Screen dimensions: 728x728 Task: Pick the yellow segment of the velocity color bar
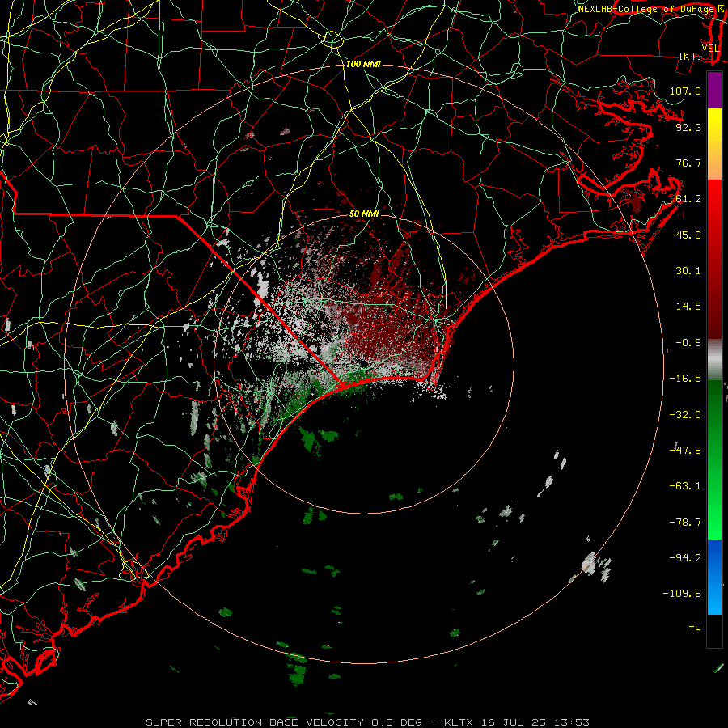(714, 144)
